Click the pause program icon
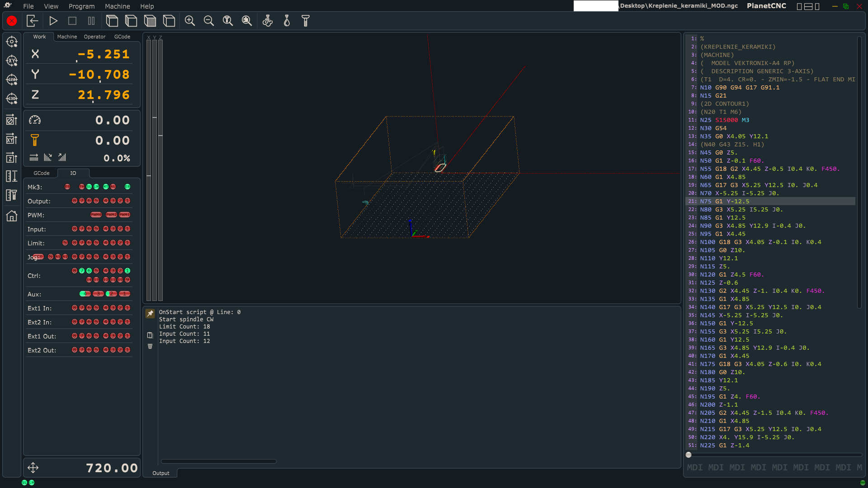Image resolution: width=868 pixels, height=488 pixels. [x=91, y=21]
